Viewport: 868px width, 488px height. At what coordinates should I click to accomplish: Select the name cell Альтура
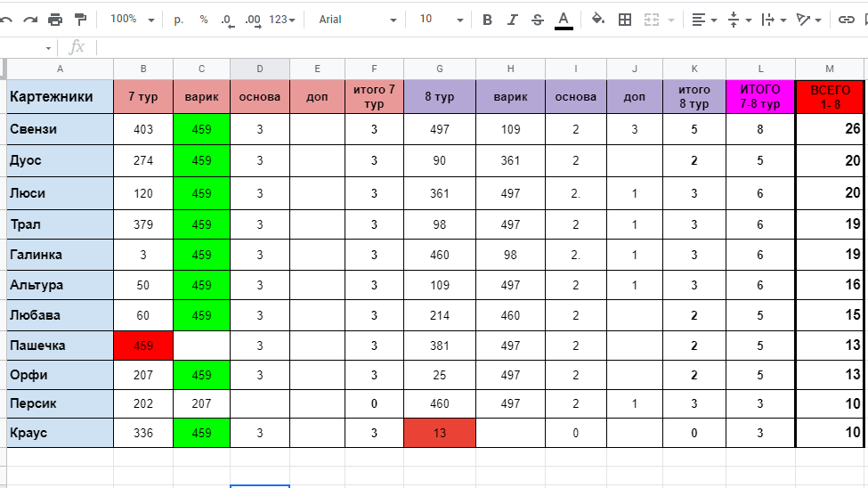60,285
